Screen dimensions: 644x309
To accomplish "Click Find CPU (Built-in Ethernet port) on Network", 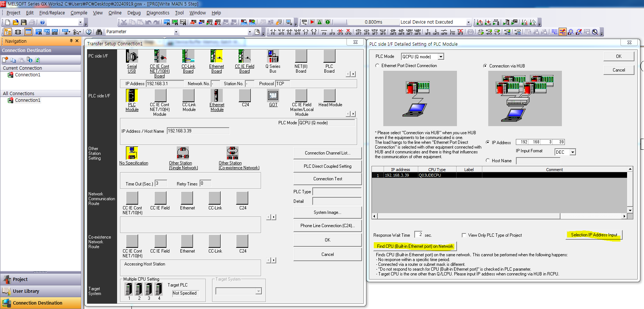I will click(x=415, y=246).
